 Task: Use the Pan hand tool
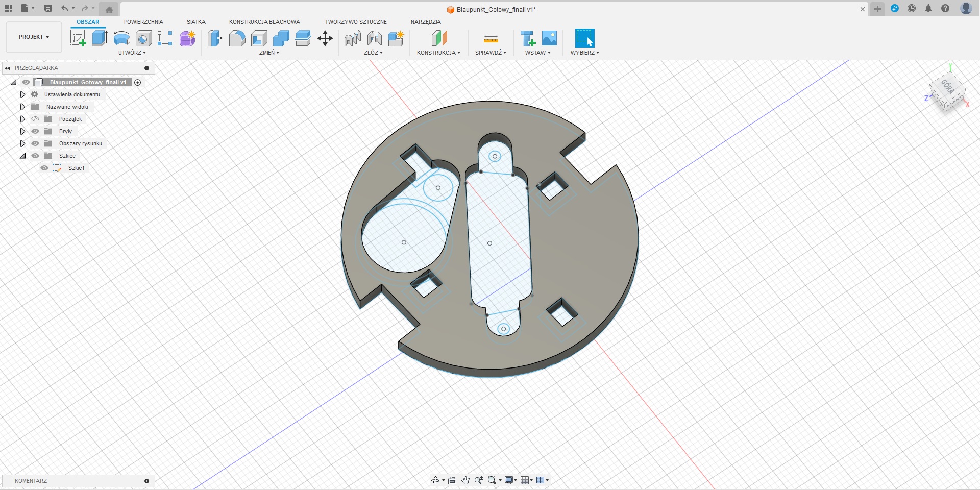[x=465, y=480]
